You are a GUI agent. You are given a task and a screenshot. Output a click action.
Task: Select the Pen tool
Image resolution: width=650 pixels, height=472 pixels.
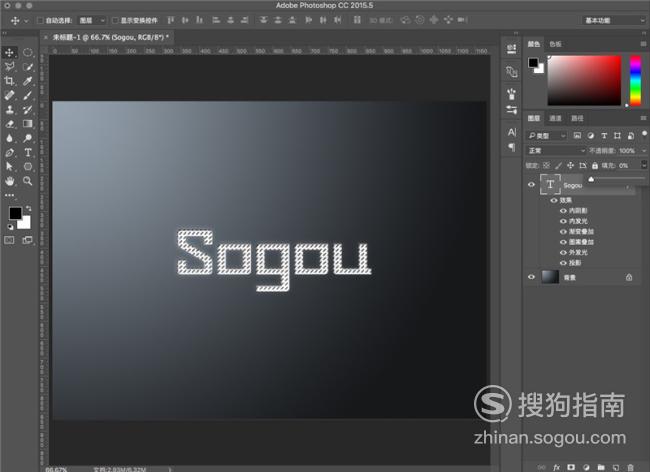click(x=9, y=152)
